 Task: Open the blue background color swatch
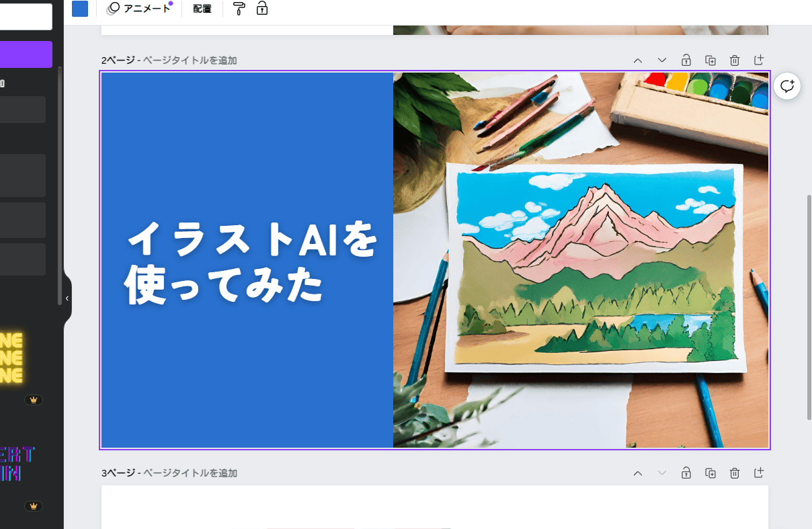point(80,9)
